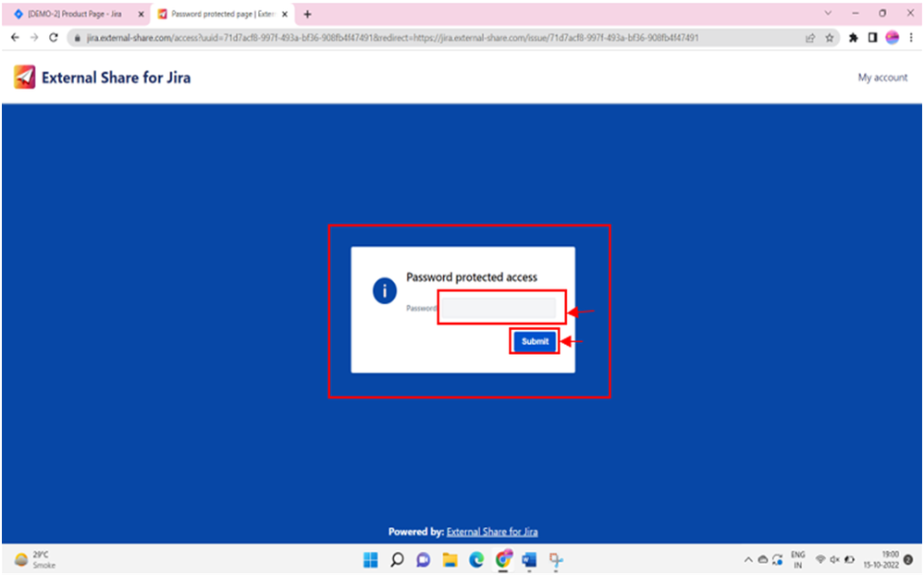924x576 pixels.
Task: Open Word from taskbar
Action: pyautogui.click(x=529, y=559)
